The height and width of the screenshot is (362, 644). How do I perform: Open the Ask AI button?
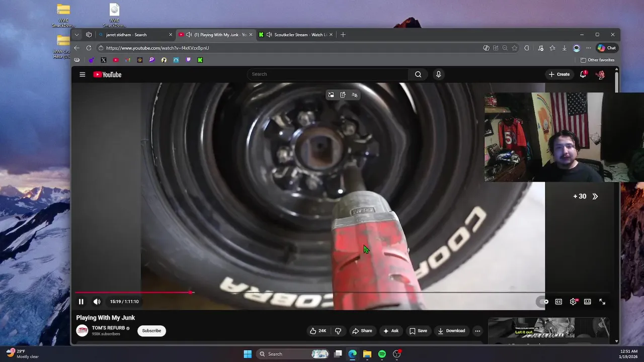click(x=391, y=330)
